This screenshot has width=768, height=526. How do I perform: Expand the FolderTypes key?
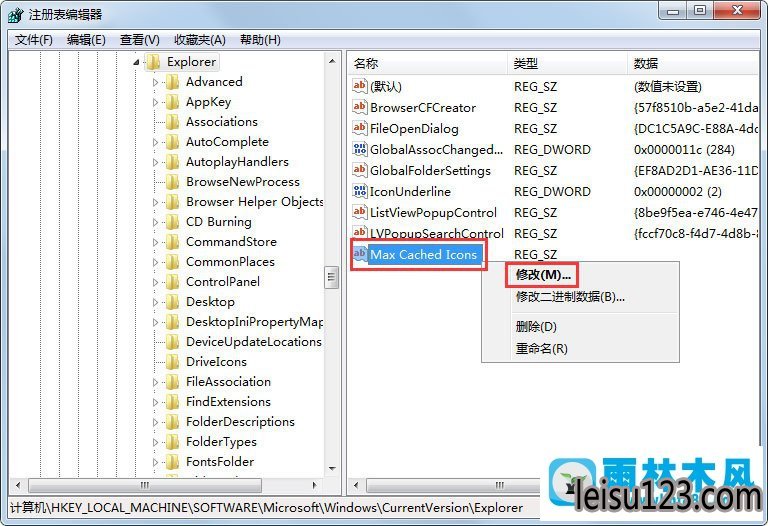(155, 442)
